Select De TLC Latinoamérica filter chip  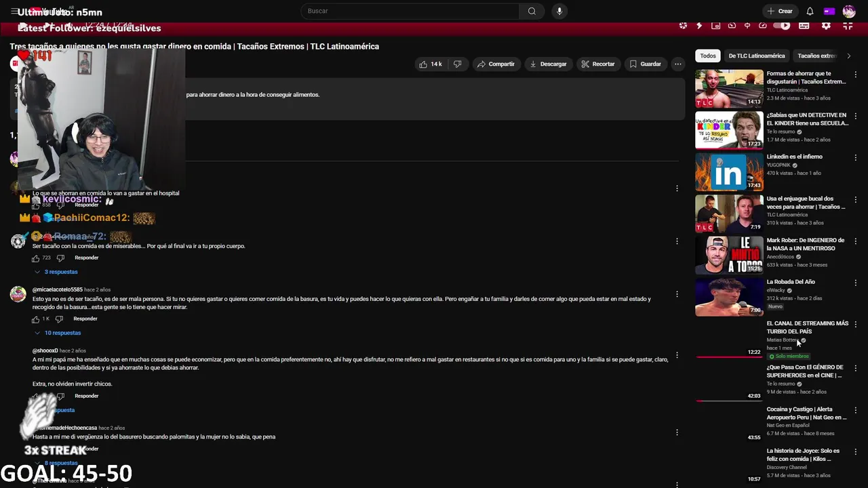757,56
